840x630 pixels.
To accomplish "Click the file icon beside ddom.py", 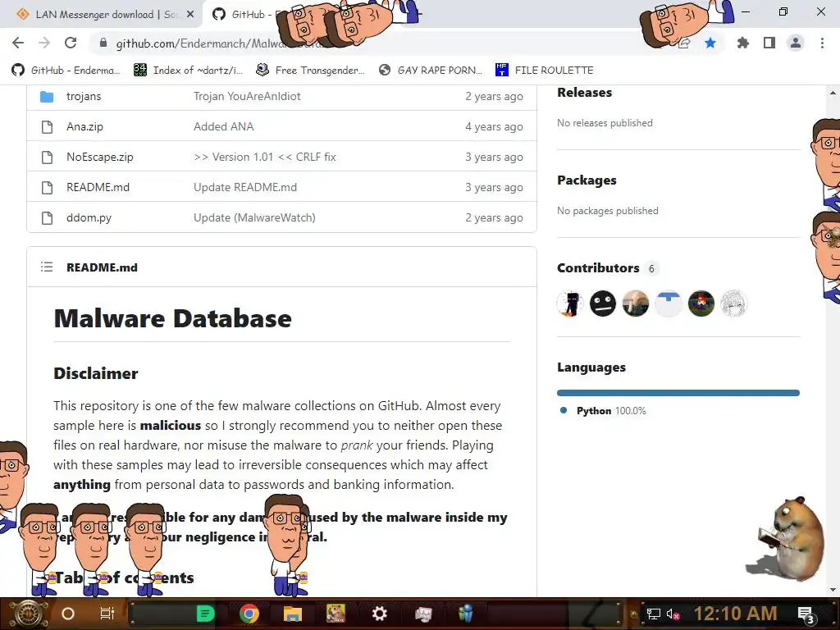I will click(x=47, y=218).
